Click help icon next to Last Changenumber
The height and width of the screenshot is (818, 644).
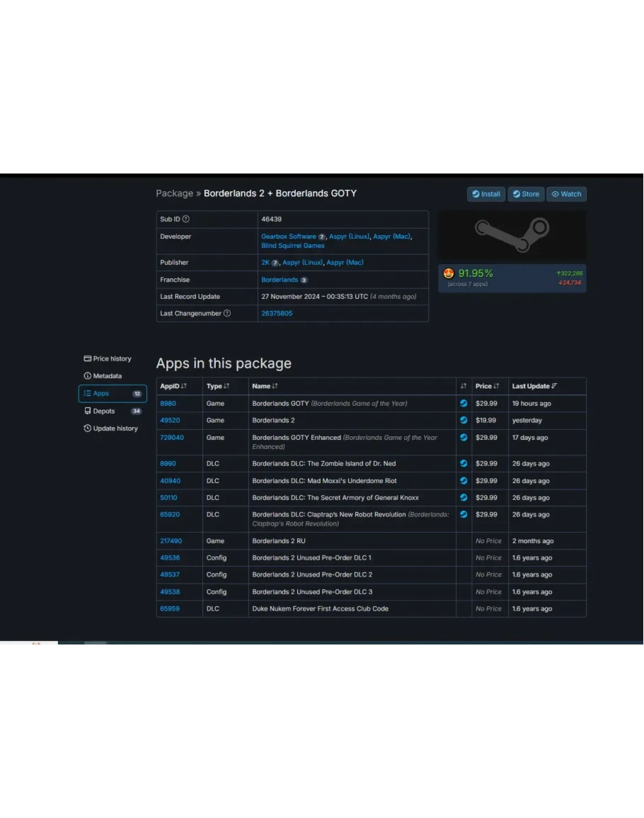tap(227, 314)
